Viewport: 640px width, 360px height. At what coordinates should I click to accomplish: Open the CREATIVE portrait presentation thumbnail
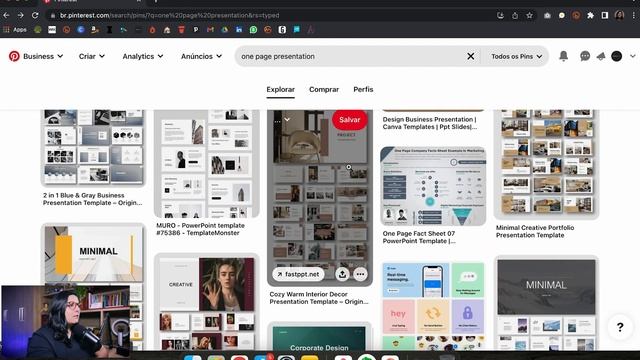point(207,301)
